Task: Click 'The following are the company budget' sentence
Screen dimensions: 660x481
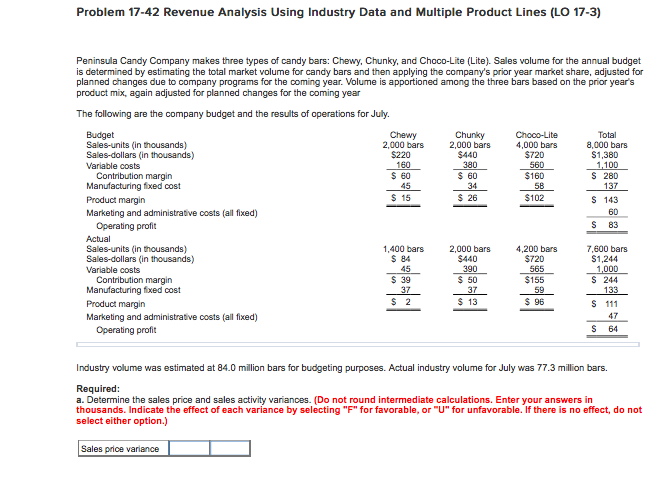Action: point(233,114)
